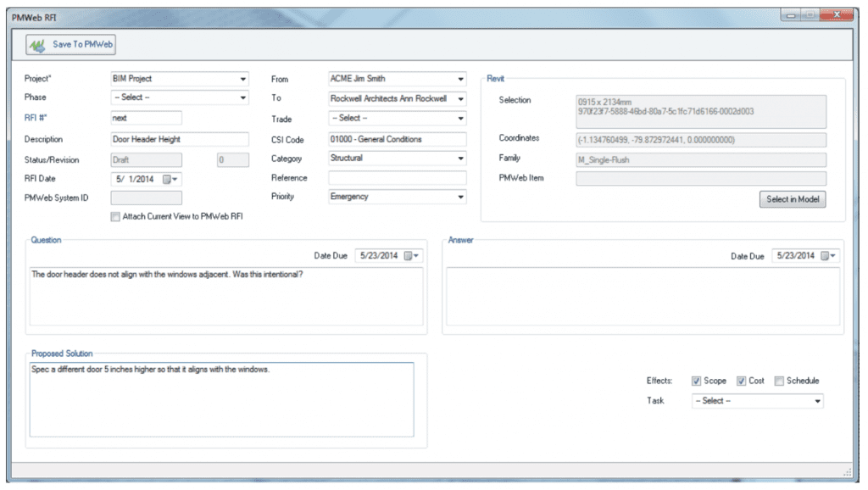Click into the Question text area
Viewport: 868px width, 490px height.
pos(225,296)
